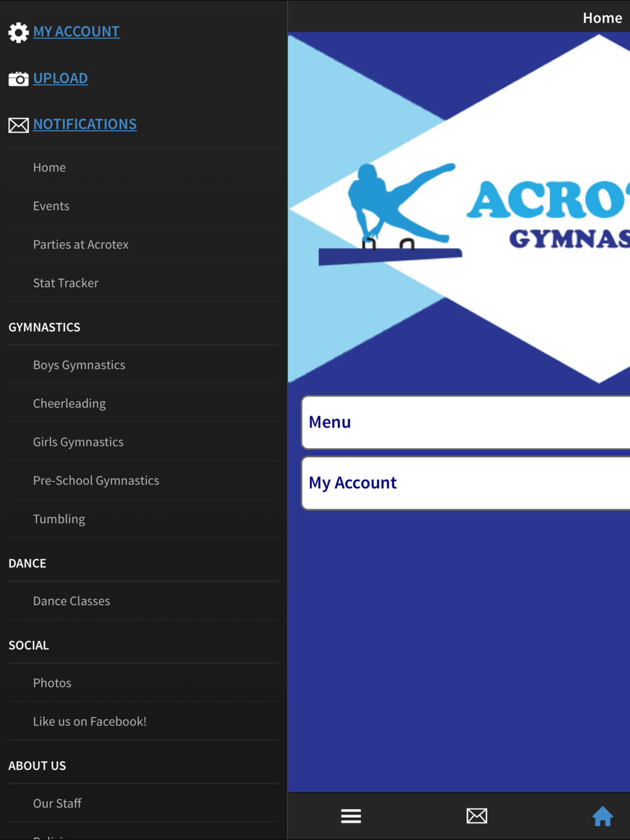Viewport: 630px width, 840px height.
Task: Open Tumbling menu item
Action: [x=144, y=518]
